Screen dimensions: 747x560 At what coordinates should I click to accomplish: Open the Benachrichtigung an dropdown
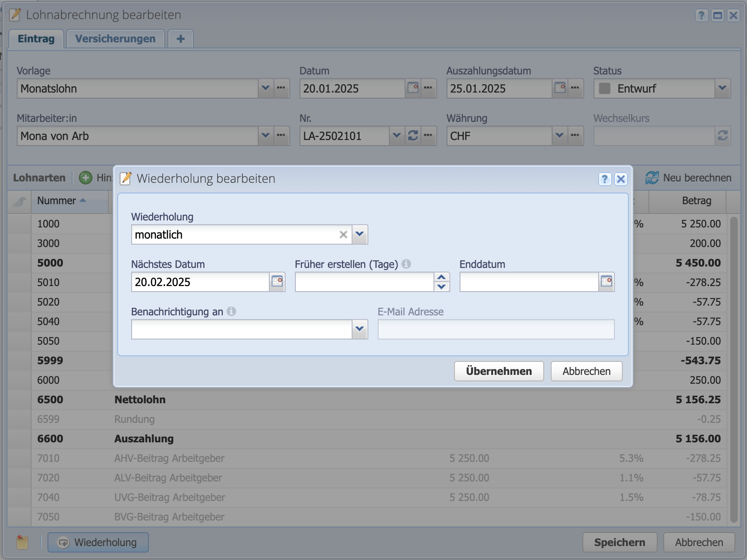360,329
